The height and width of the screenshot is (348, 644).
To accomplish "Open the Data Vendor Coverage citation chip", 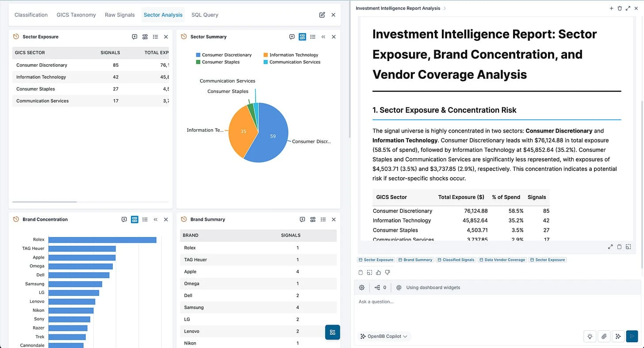I will 502,260.
